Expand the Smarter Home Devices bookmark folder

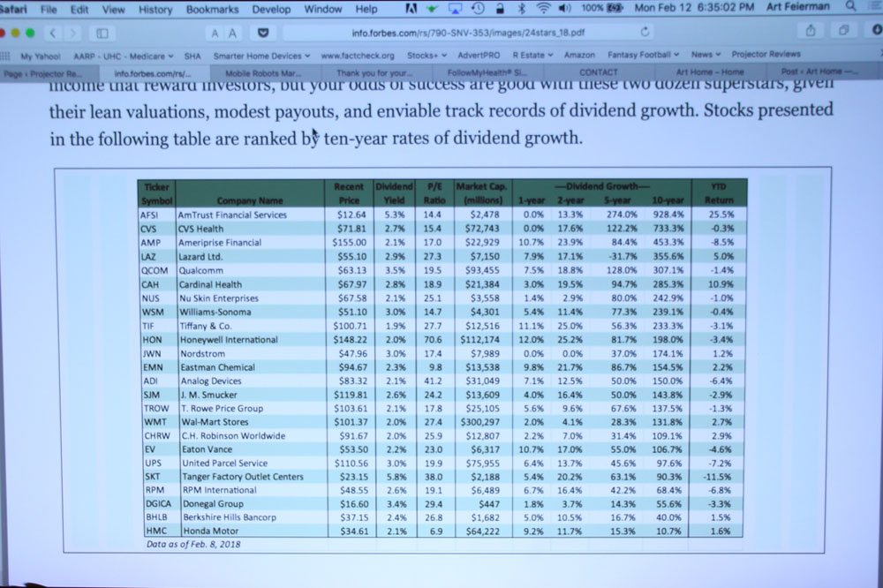[x=261, y=56]
